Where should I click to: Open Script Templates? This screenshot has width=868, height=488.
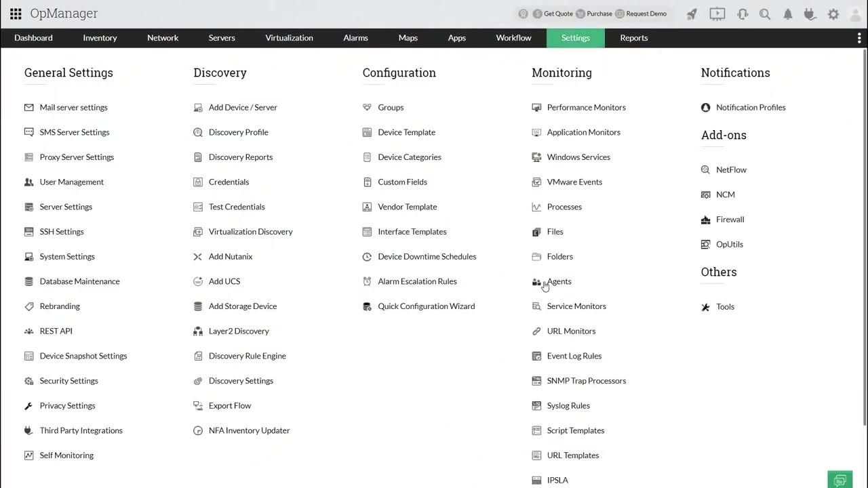click(575, 430)
